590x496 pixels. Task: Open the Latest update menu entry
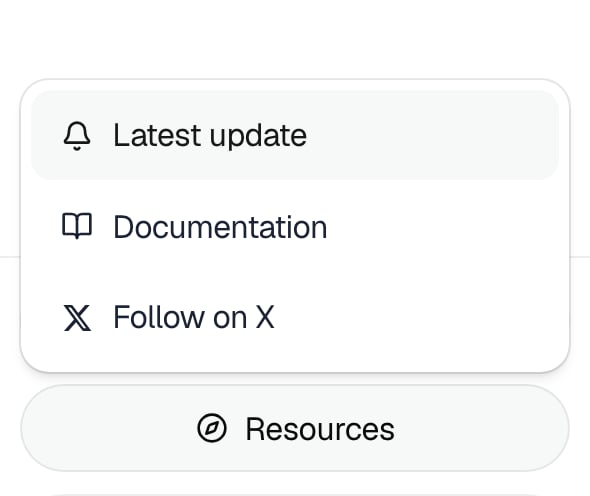pyautogui.click(x=295, y=135)
